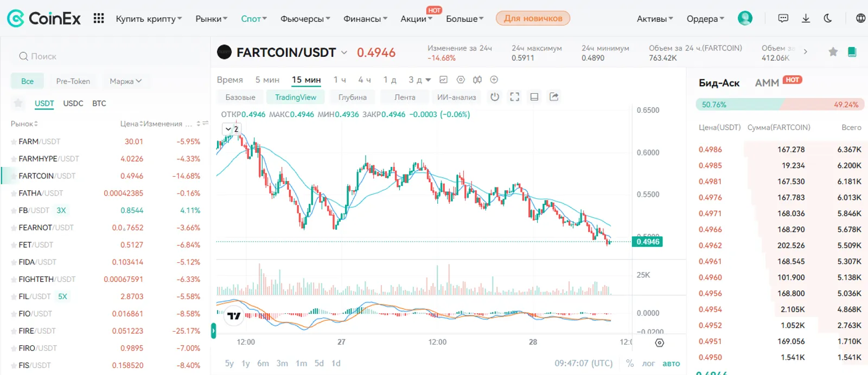Open the messages chat icon
This screenshot has width=868, height=375.
(x=783, y=18)
